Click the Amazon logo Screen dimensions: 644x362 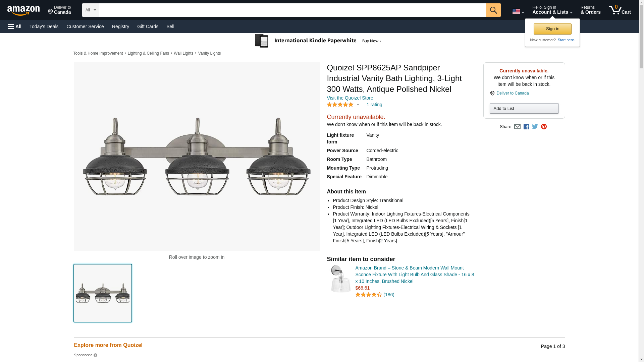point(23,10)
